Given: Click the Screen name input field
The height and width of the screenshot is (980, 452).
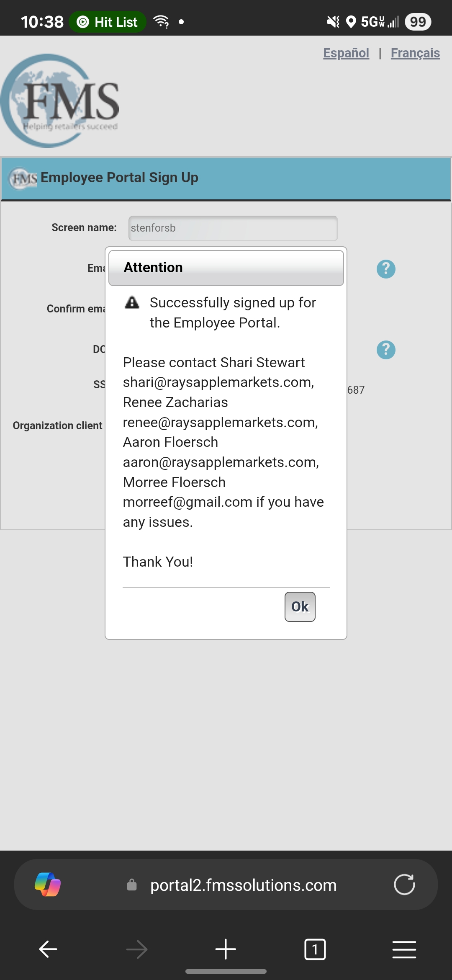Looking at the screenshot, I should [x=233, y=228].
